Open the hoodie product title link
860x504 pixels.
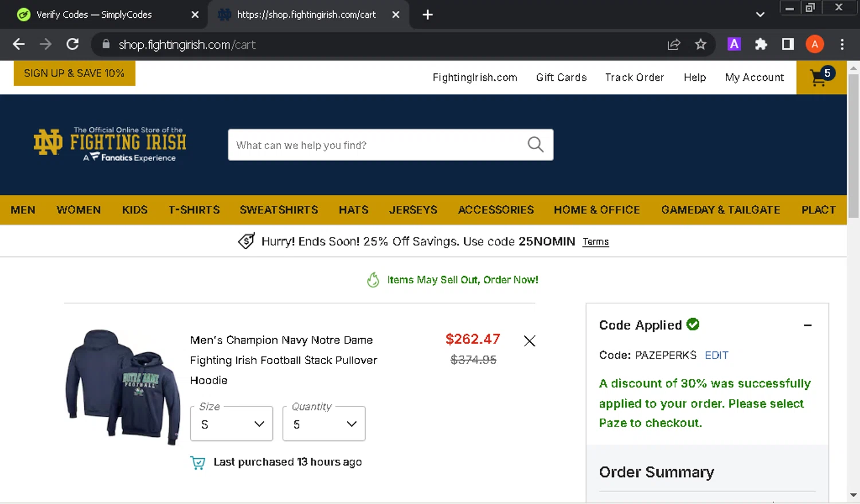pyautogui.click(x=284, y=360)
